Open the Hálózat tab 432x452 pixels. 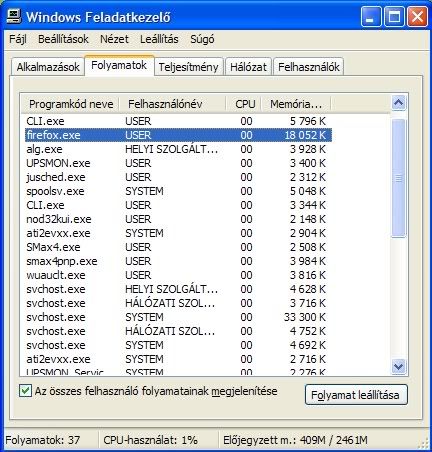tap(248, 67)
